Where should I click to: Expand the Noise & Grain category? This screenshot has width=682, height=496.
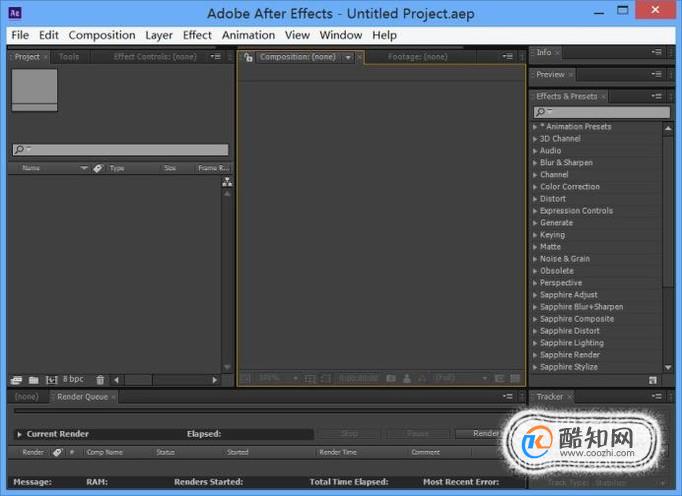[535, 259]
